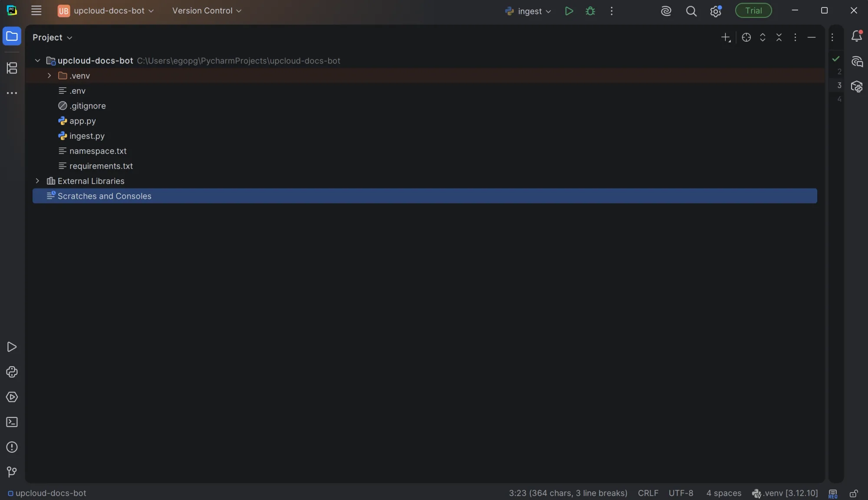Open the Problems tool window

coord(12,447)
